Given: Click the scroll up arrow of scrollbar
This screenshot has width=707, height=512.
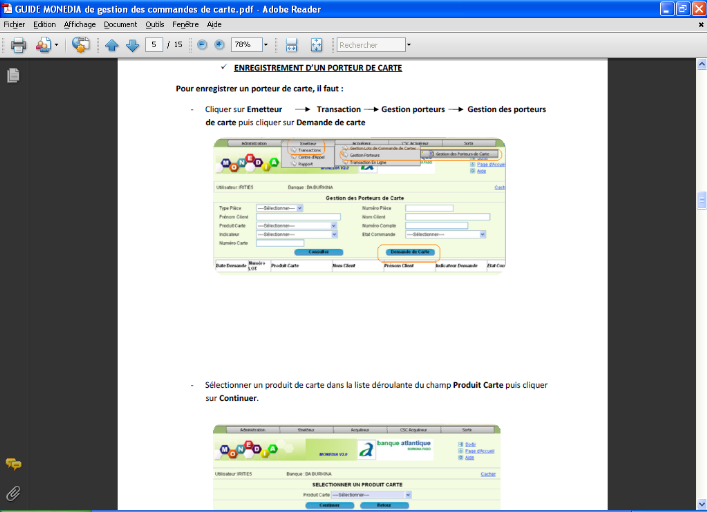Looking at the screenshot, I should point(702,64).
